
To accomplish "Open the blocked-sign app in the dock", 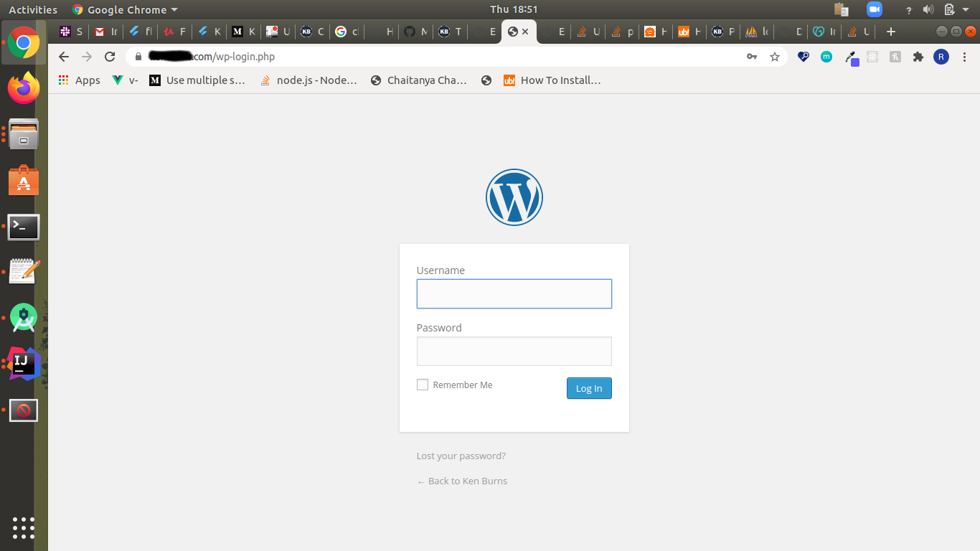I will [24, 410].
